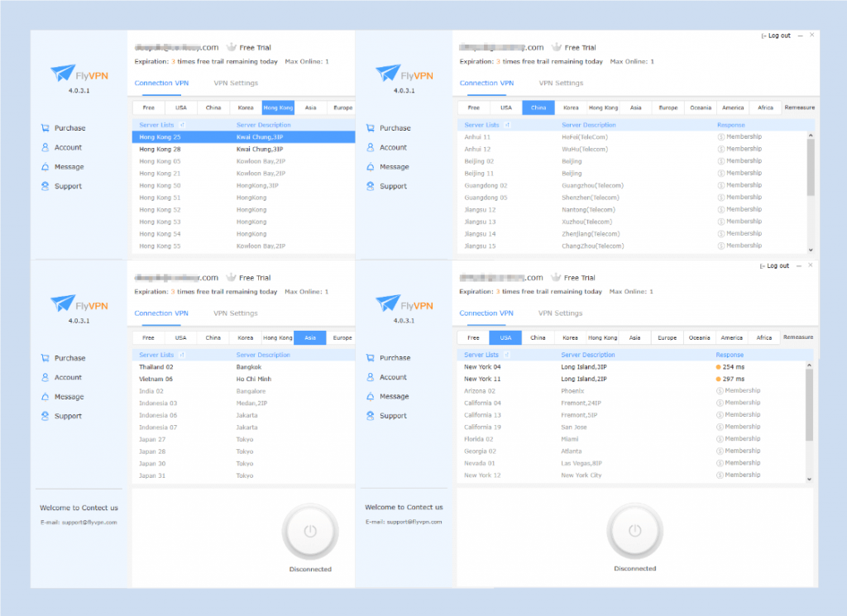Viewport: 847px width, 616px height.
Task: Select the Japan 27 Tokyo server
Action: point(244,439)
